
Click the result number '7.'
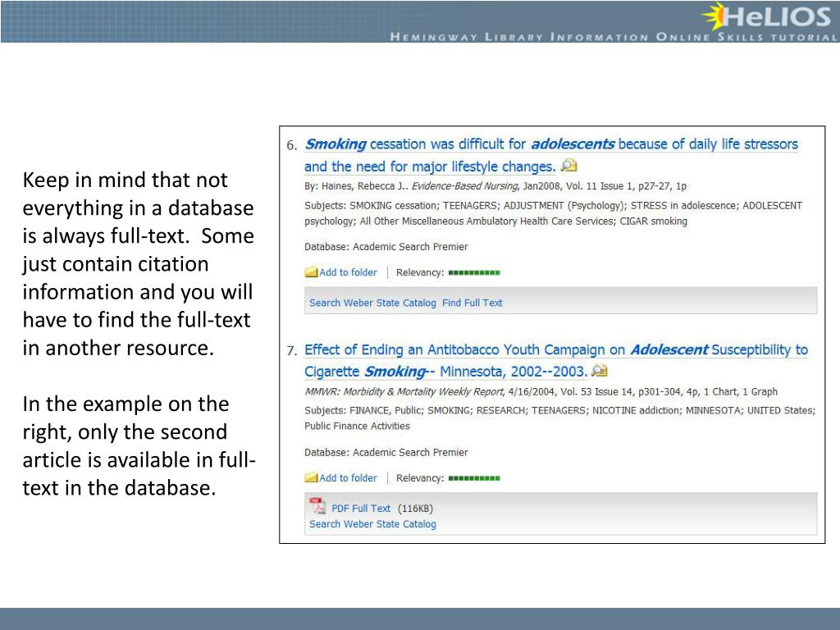point(291,351)
